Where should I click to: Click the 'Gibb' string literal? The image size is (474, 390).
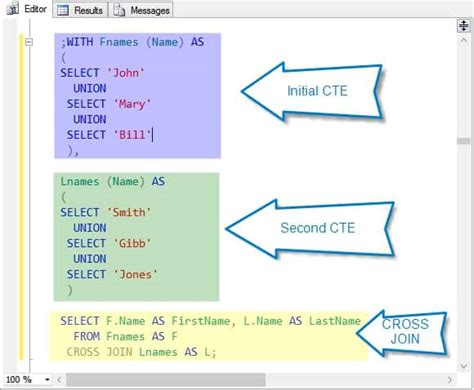132,243
